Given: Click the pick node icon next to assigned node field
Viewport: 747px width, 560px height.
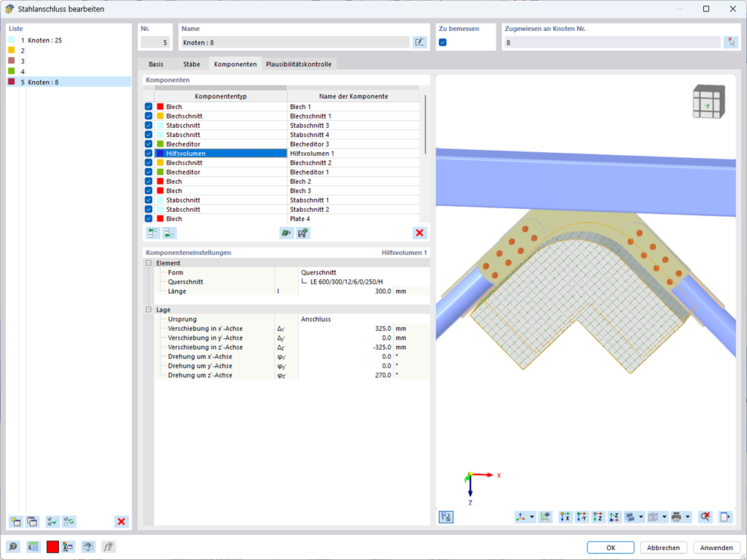Looking at the screenshot, I should coord(730,42).
